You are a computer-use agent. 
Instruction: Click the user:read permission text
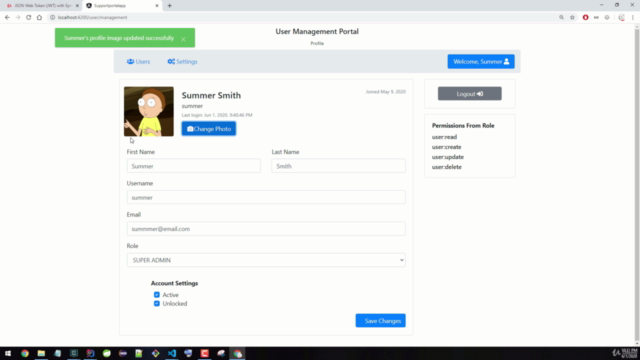pyautogui.click(x=444, y=137)
